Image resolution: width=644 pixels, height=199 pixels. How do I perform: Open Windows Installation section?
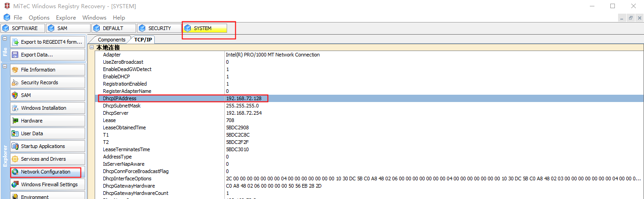point(47,108)
